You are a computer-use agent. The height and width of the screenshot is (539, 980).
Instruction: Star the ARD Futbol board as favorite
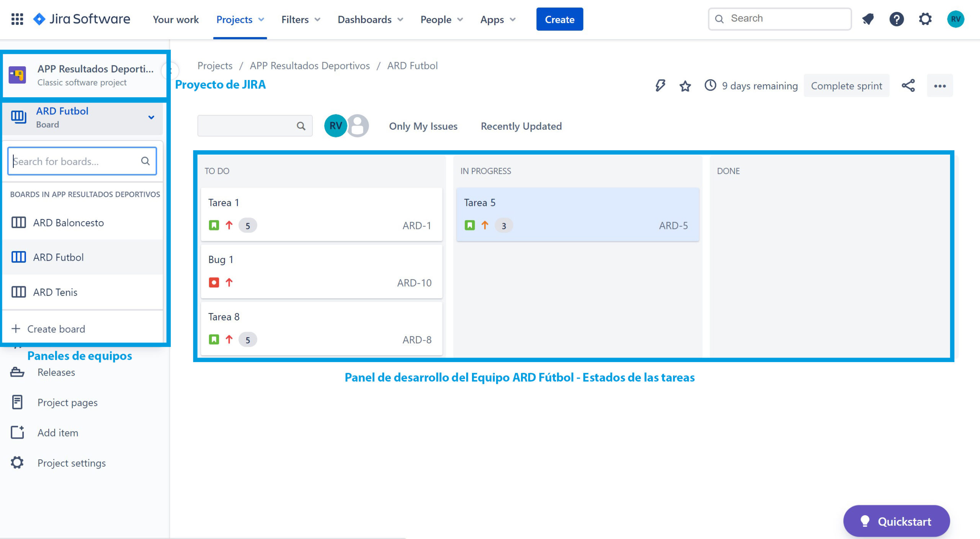click(x=685, y=85)
